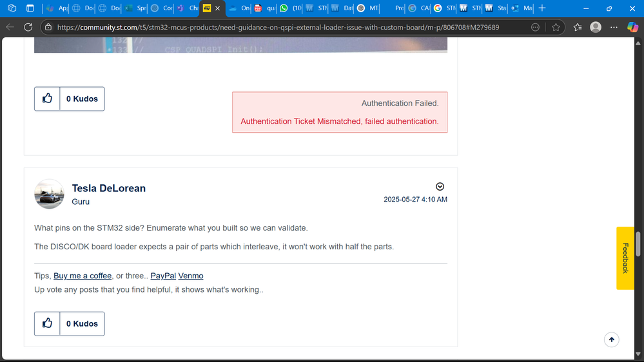Image resolution: width=644 pixels, height=362 pixels.
Task: Open the PayPal tip link
Action: [163, 276]
